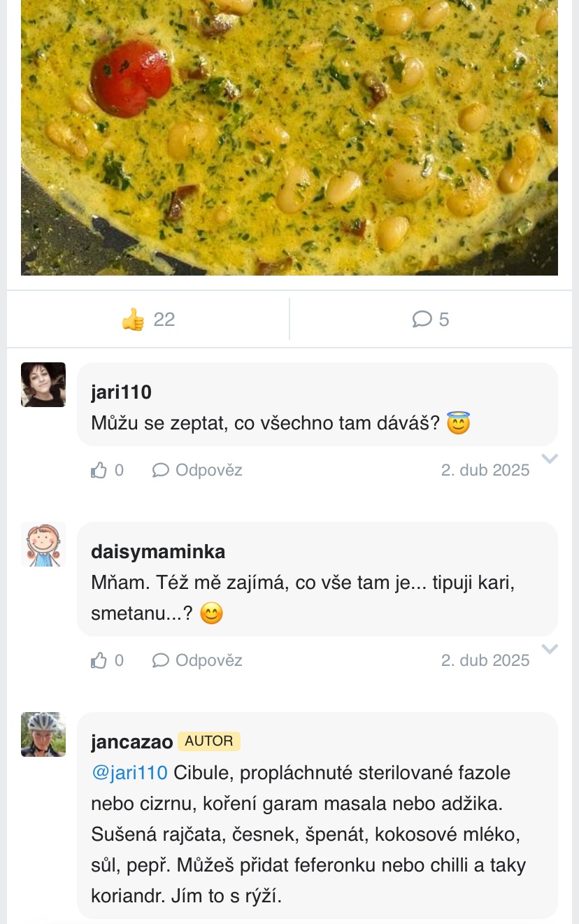
Task: Tap jancazao's cyclist avatar photo
Action: (43, 734)
